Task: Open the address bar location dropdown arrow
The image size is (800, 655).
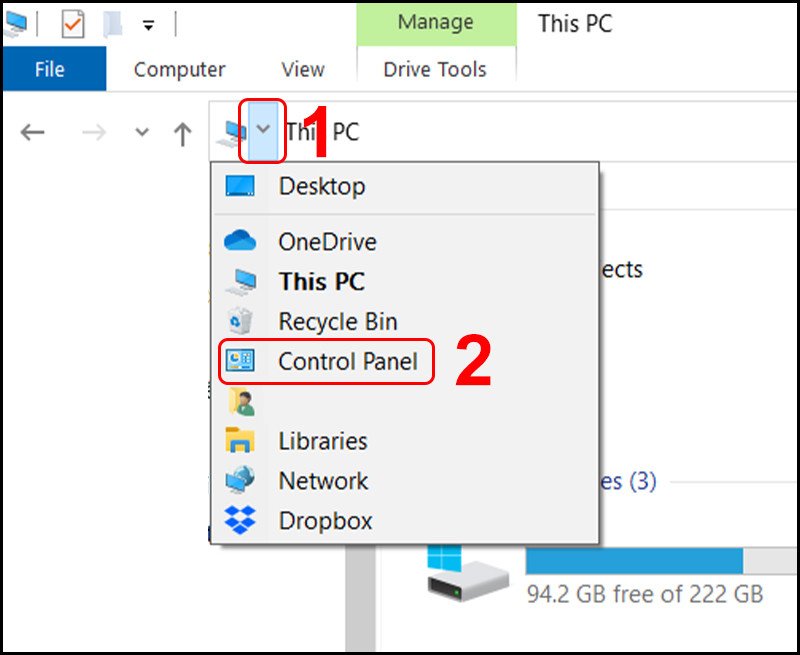Action: (x=262, y=131)
